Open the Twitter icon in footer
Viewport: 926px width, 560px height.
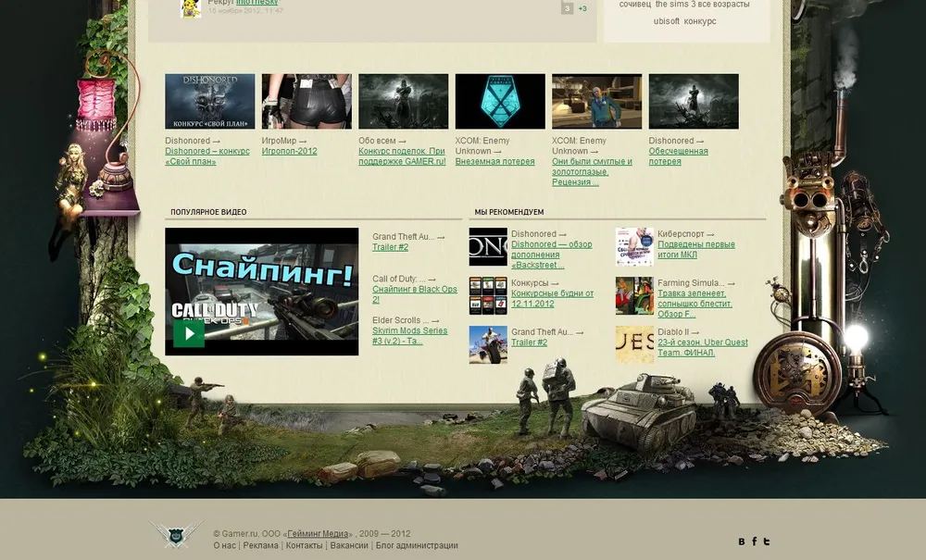coord(767,541)
